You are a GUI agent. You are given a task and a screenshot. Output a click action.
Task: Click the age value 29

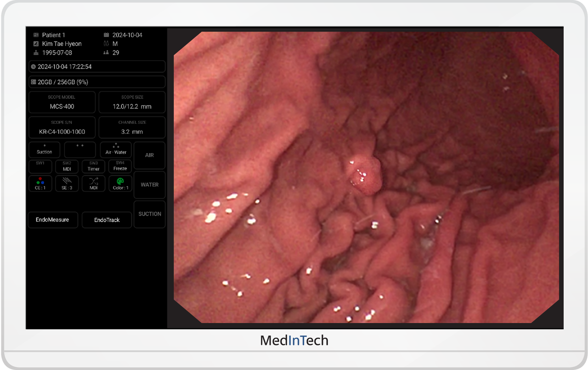click(x=116, y=52)
